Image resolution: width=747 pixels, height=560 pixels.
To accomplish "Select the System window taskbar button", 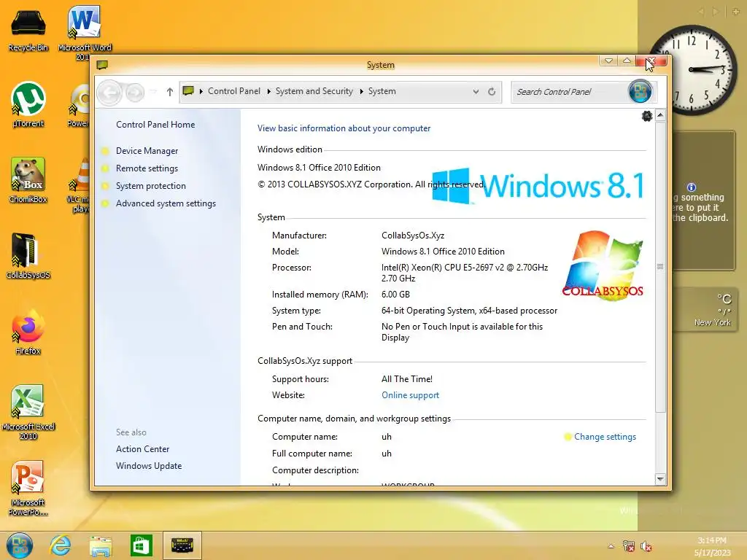I will pyautogui.click(x=182, y=545).
